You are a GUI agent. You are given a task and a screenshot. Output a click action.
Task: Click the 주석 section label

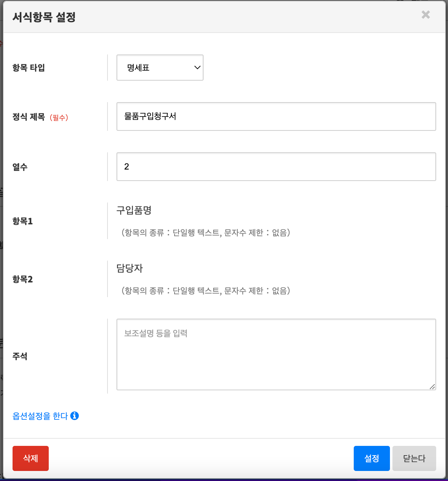[x=20, y=356]
